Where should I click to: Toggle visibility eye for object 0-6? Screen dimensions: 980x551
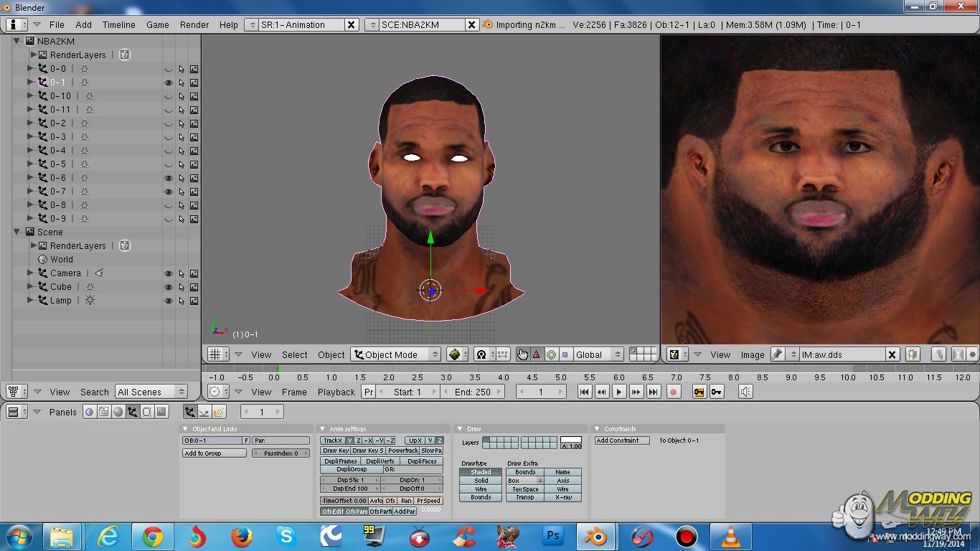pos(169,178)
